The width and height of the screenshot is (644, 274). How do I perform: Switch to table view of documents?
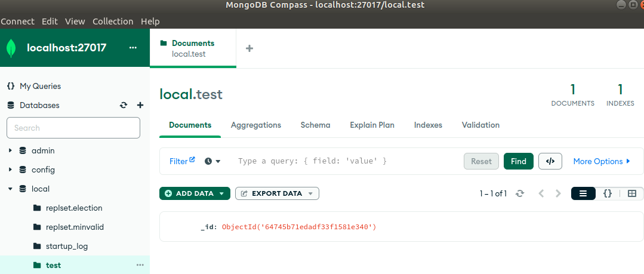click(632, 193)
